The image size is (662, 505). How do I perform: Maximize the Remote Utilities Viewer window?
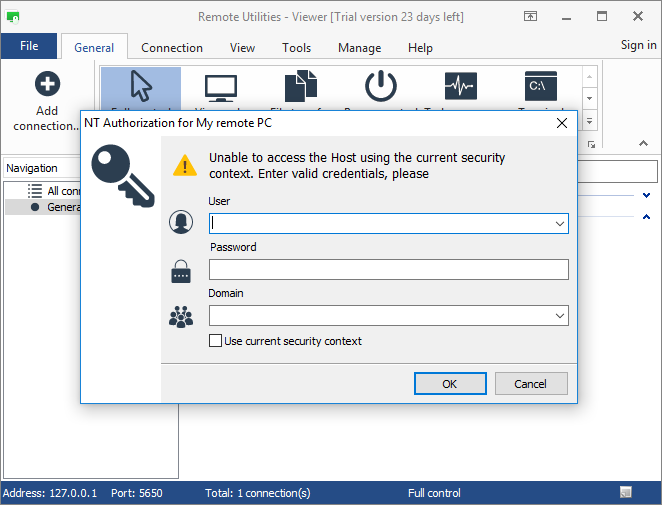(602, 17)
